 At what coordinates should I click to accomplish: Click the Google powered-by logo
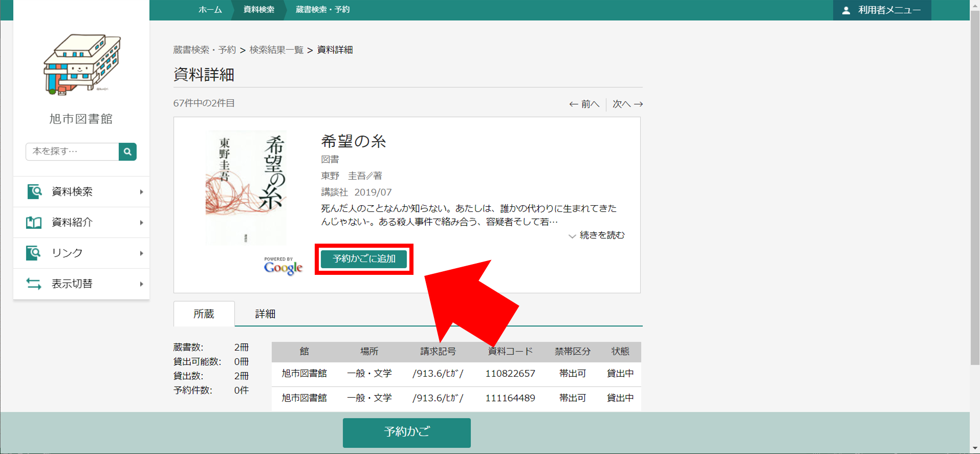pos(283,266)
